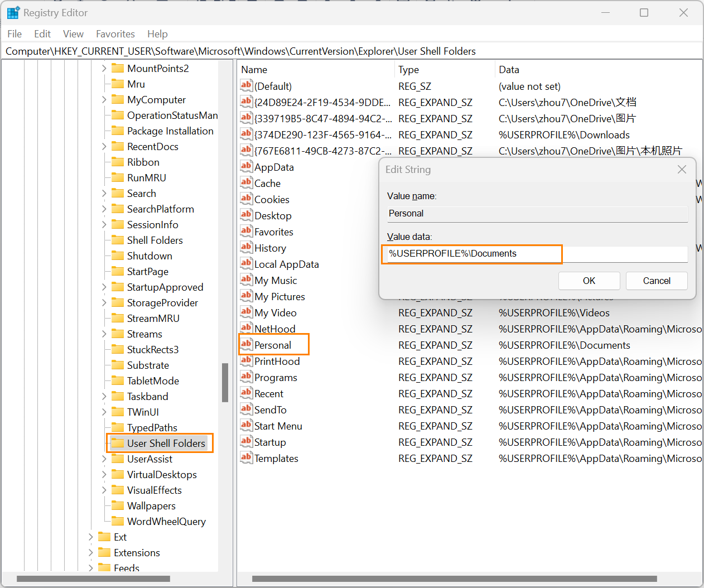Click the Startup value's ab icon
The image size is (704, 588).
(247, 441)
